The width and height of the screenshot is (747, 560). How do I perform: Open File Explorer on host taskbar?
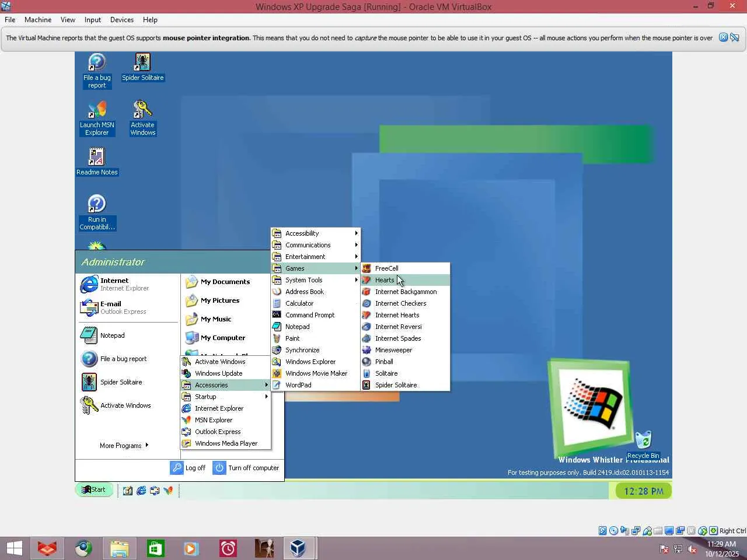tap(119, 548)
